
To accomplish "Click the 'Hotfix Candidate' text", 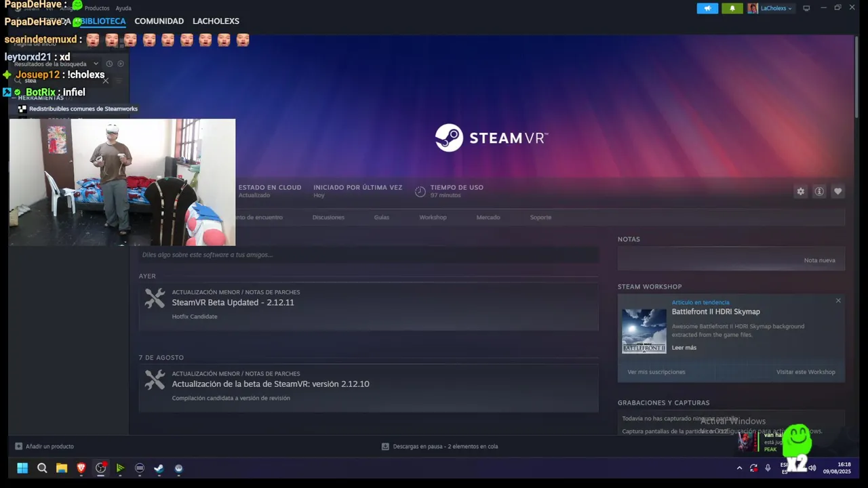I will click(x=195, y=317).
